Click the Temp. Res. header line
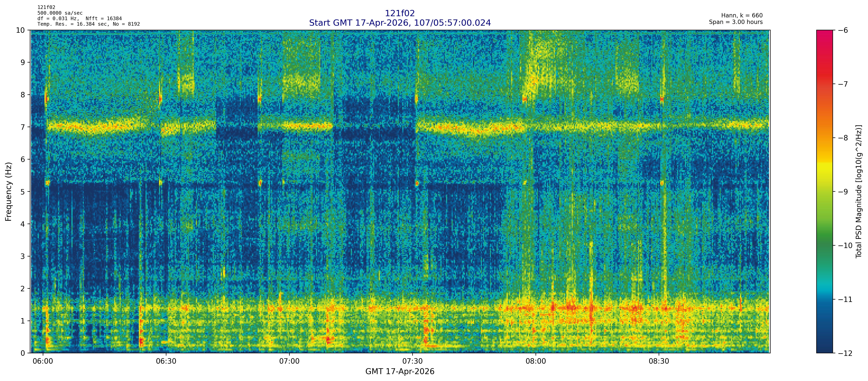Viewport: 868px width, 381px height. (x=88, y=24)
